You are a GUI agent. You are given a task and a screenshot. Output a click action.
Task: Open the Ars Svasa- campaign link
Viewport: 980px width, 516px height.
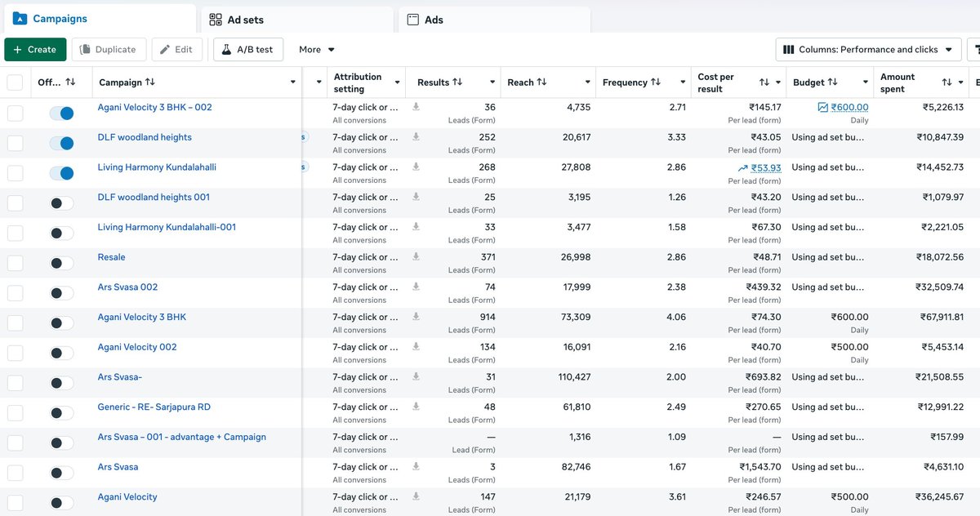120,376
